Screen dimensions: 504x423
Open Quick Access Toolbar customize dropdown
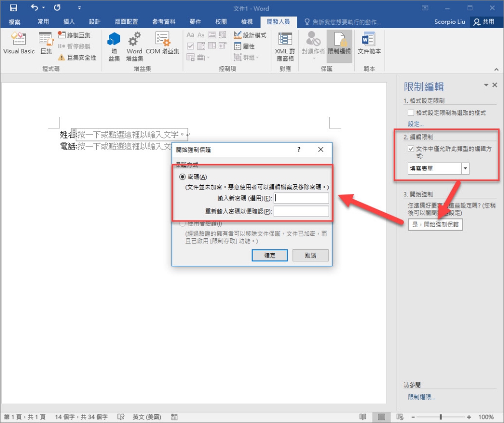[80, 8]
